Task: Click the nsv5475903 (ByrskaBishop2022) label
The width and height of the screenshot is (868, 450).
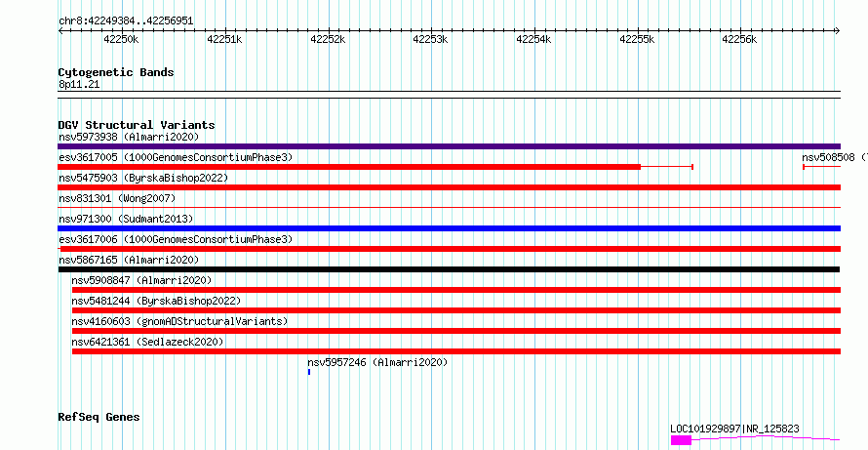Action: click(143, 178)
